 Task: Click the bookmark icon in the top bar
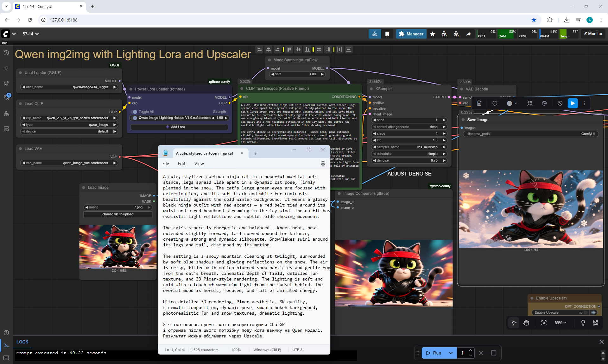point(387,34)
